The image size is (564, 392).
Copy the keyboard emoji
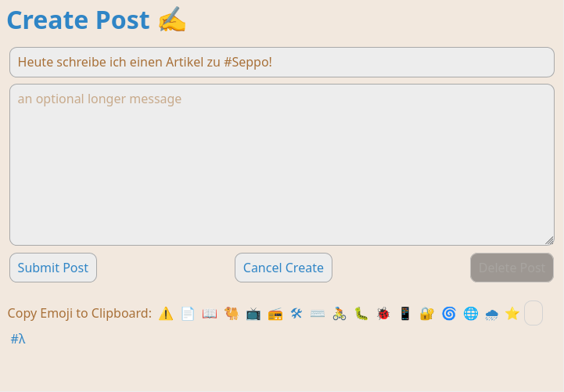pyautogui.click(x=318, y=314)
